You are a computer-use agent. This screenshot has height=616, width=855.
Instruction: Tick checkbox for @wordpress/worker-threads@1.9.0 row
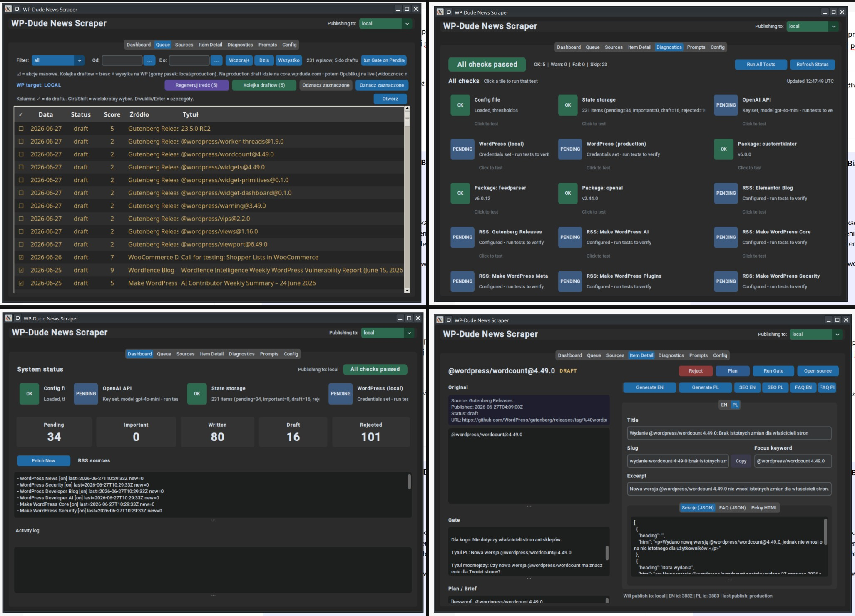click(x=21, y=142)
